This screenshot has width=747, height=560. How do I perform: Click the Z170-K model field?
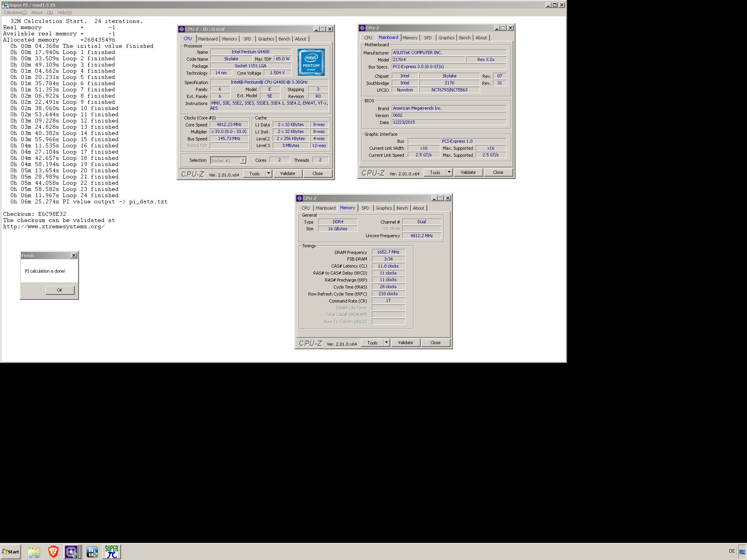[x=428, y=59]
